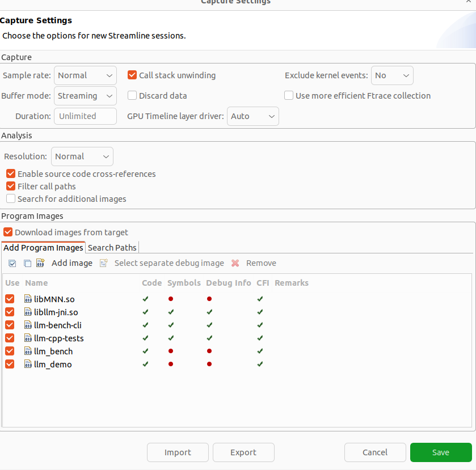Screen dimensions: 476x470
Task: Click the Debug Info column header
Action: pyautogui.click(x=229, y=283)
